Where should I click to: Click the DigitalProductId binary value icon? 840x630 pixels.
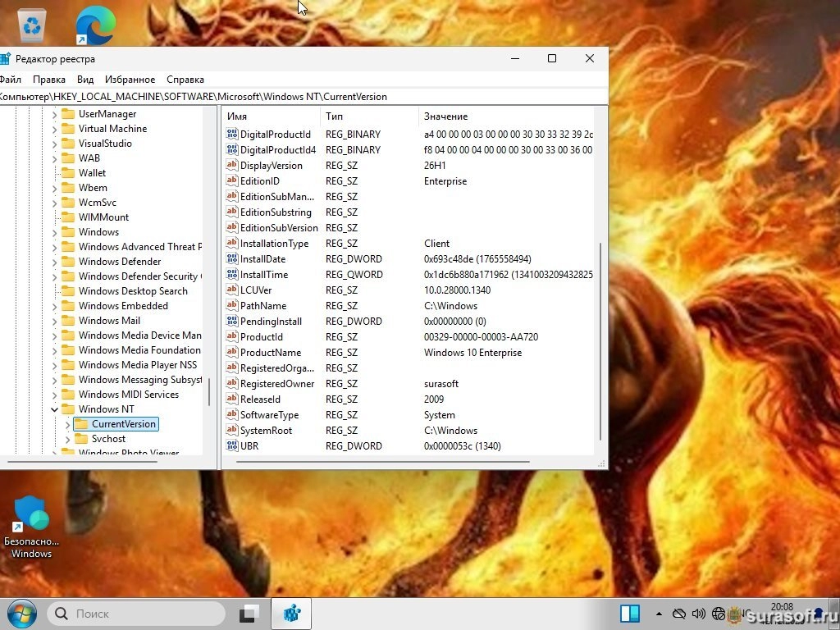coord(231,134)
